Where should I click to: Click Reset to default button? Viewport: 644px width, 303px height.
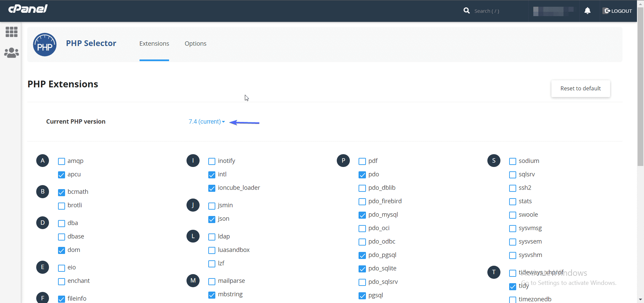click(581, 88)
